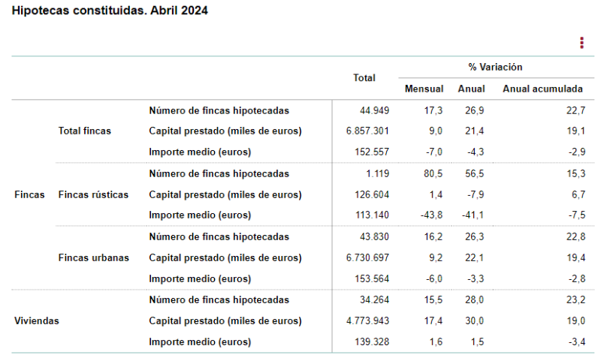Click Viviendas 'Importe medio (euros)' label
601x364 pixels.
pyautogui.click(x=200, y=341)
